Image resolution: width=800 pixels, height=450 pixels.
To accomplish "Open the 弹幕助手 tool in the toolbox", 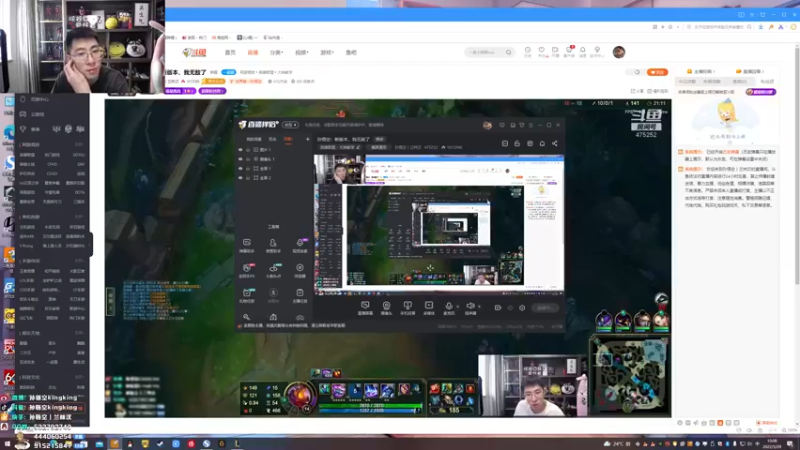I will point(247,245).
